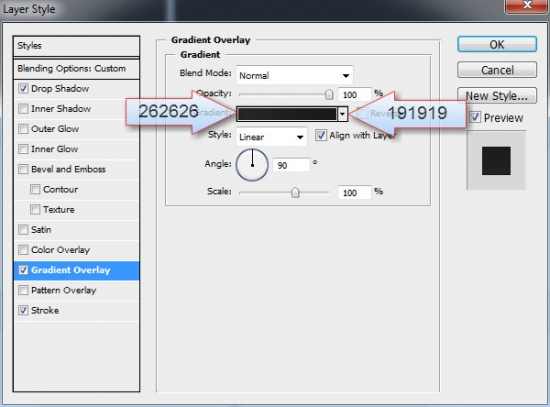This screenshot has width=550, height=407.
Task: Select Blending Options: Custom entry
Action: coord(76,68)
